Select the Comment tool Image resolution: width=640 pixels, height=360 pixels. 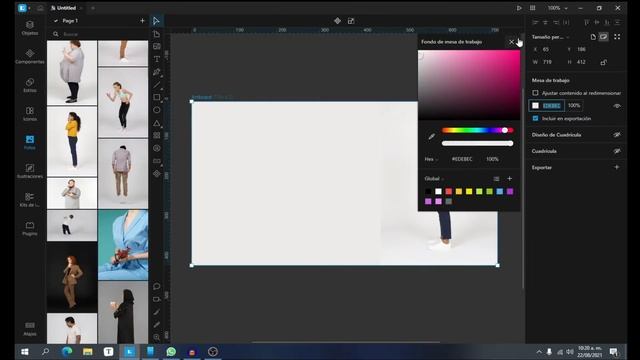(157, 287)
